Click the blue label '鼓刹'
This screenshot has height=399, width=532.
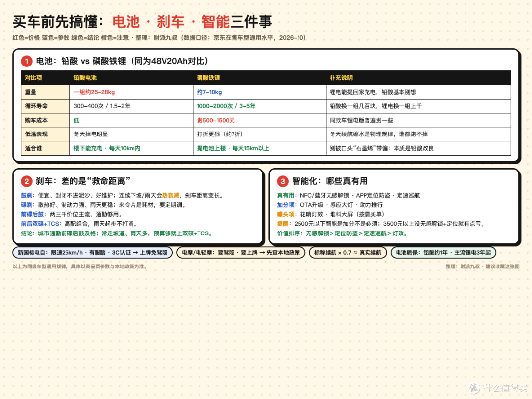click(27, 196)
